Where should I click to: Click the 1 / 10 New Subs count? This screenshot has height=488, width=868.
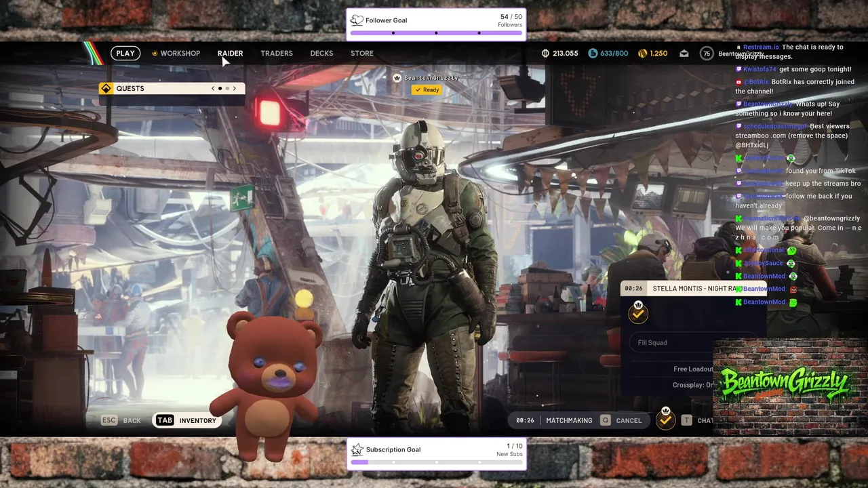(x=509, y=450)
